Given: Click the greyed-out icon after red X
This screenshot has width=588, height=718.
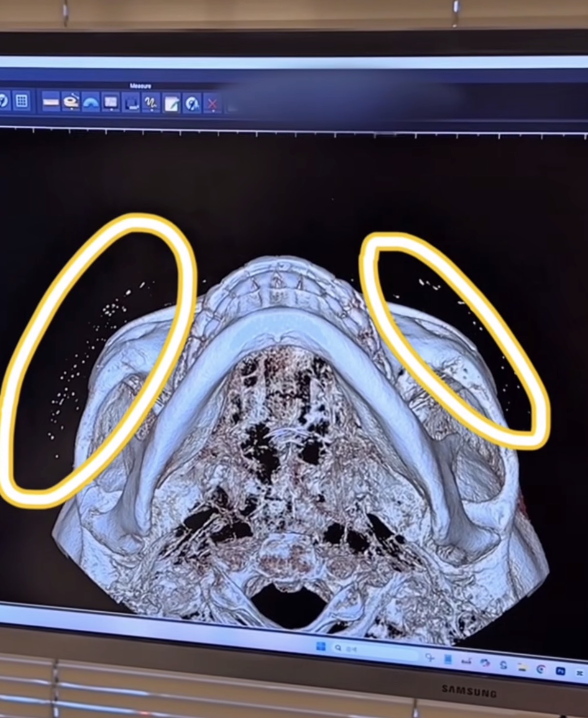Looking at the screenshot, I should pos(233,105).
